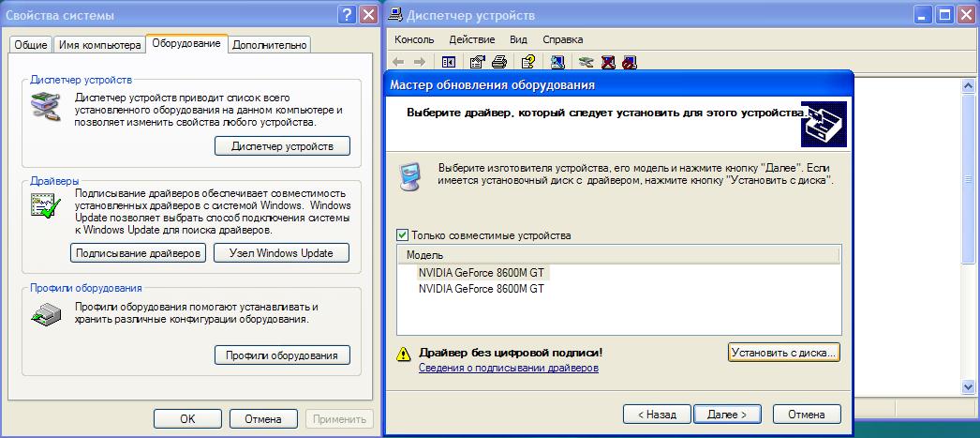Click OK in System Properties
Screen dimensions: 980x438
[x=187, y=418]
